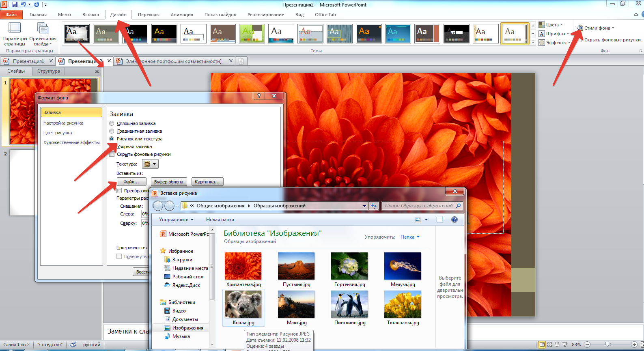Viewport: 644px width, 351px height.
Task: Click the Цвета theme colors icon
Action: click(542, 25)
